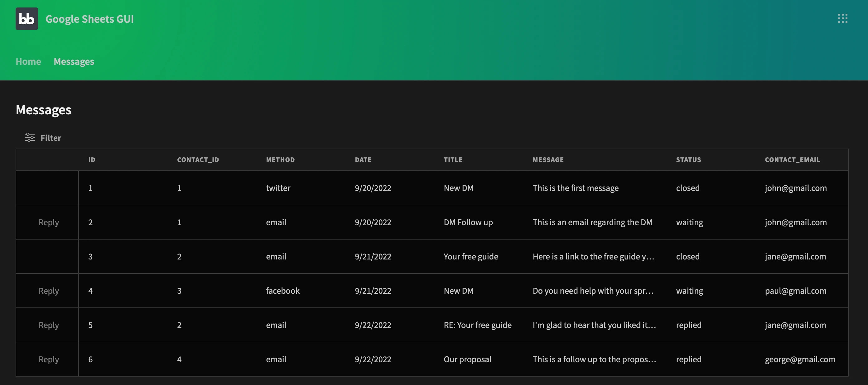Click 'waiting' status in DM Follow up row
Screen dimensions: 868x385
[x=689, y=222]
